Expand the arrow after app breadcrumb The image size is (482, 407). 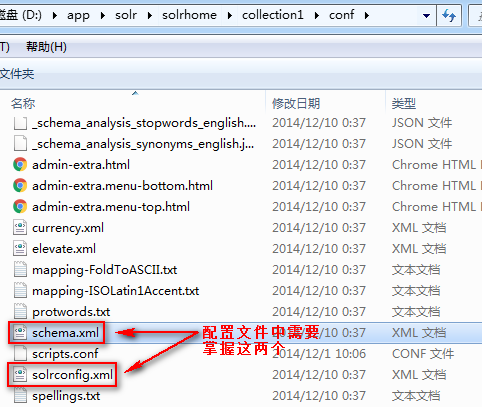pyautogui.click(x=103, y=15)
